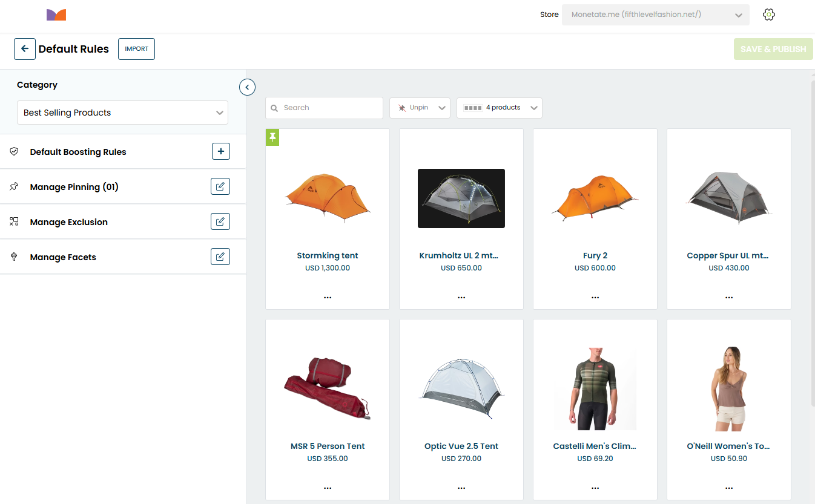This screenshot has height=504, width=815.
Task: Click the IMPORT button
Action: pos(136,49)
